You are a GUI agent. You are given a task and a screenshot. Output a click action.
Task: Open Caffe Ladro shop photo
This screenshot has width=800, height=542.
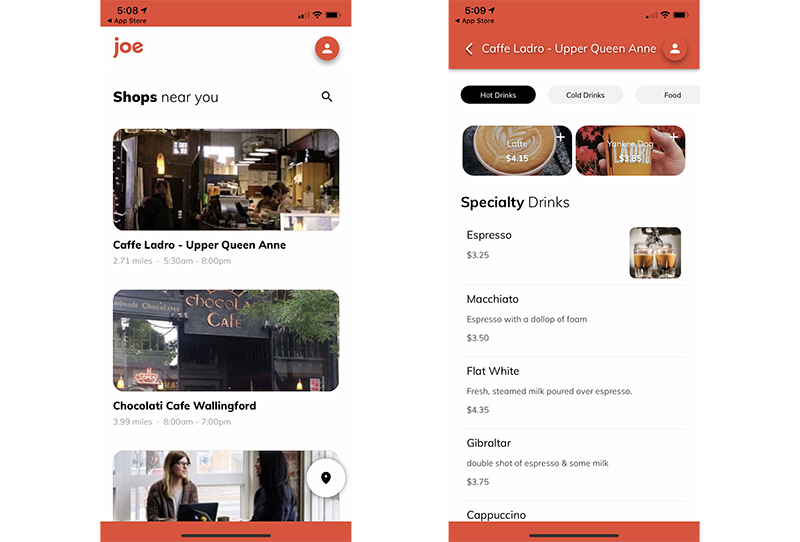(226, 180)
